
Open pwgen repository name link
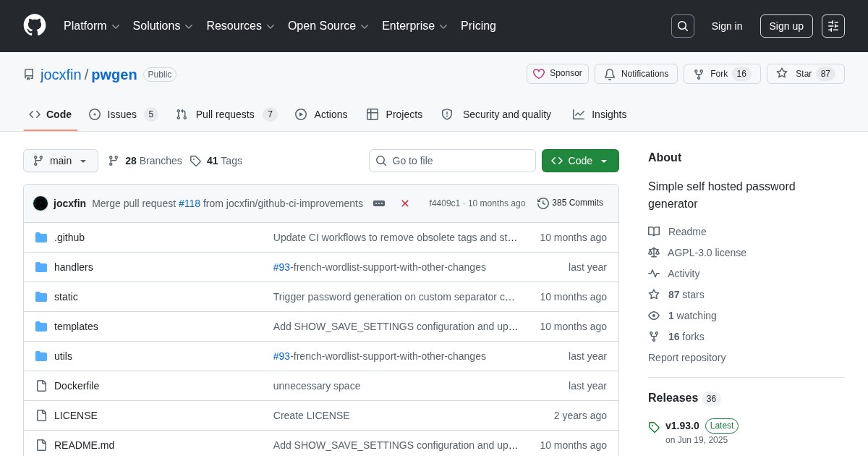click(x=114, y=75)
